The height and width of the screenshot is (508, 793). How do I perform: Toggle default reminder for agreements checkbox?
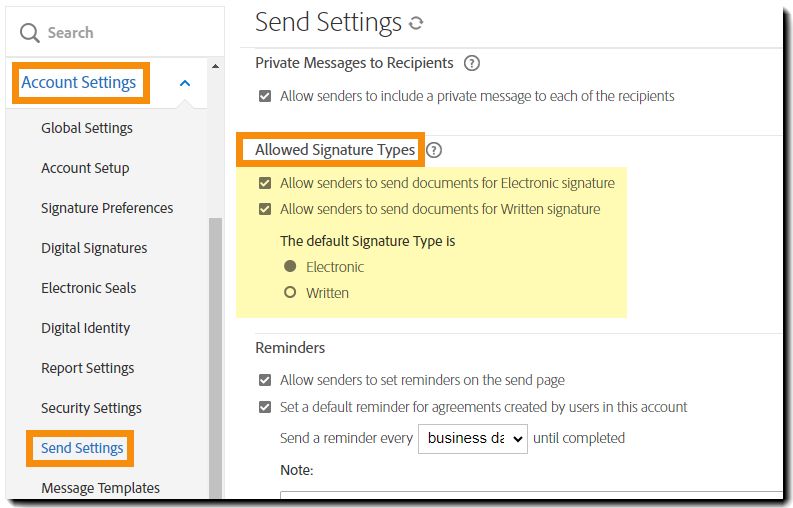click(x=265, y=407)
